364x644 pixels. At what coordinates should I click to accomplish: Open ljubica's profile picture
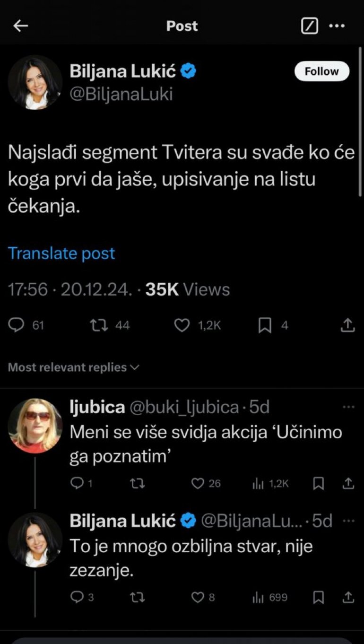point(35,426)
